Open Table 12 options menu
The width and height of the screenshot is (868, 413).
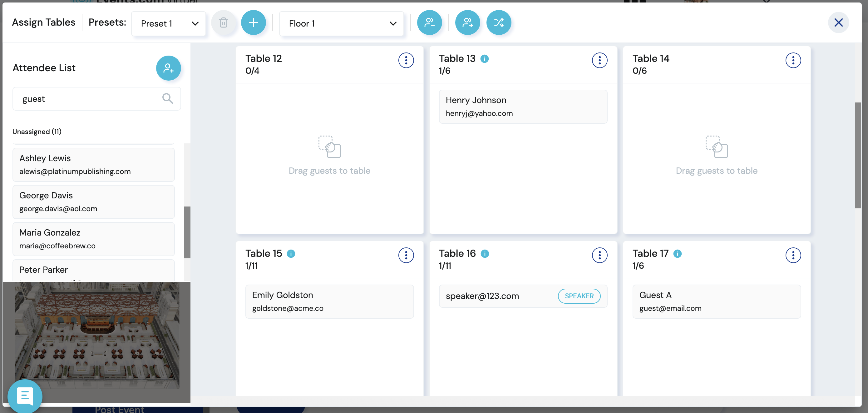click(x=406, y=60)
